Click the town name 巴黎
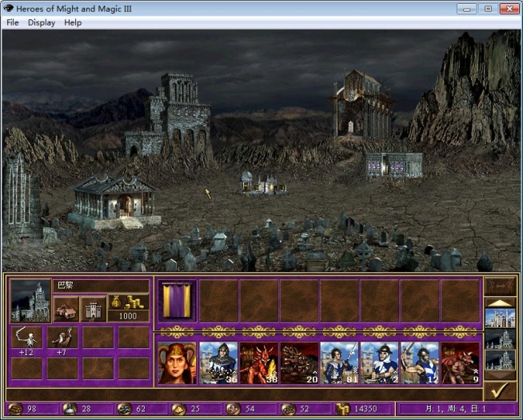This screenshot has width=523, height=420. (66, 286)
